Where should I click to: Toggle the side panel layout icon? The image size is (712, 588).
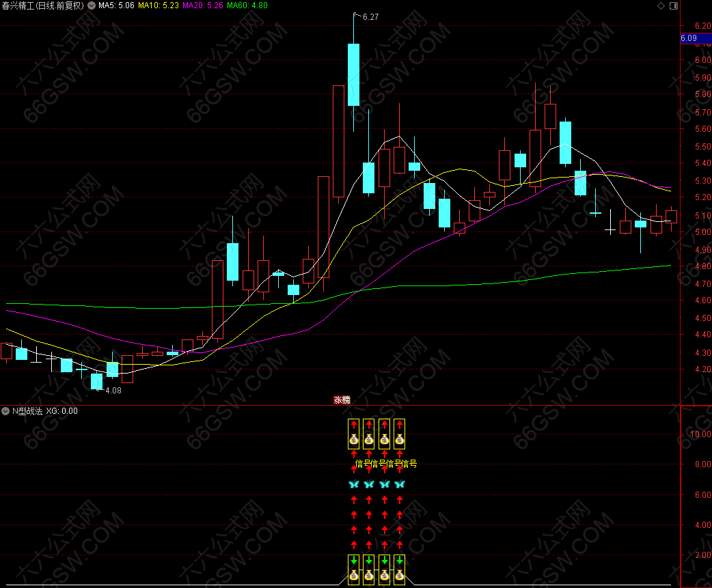pos(674,6)
